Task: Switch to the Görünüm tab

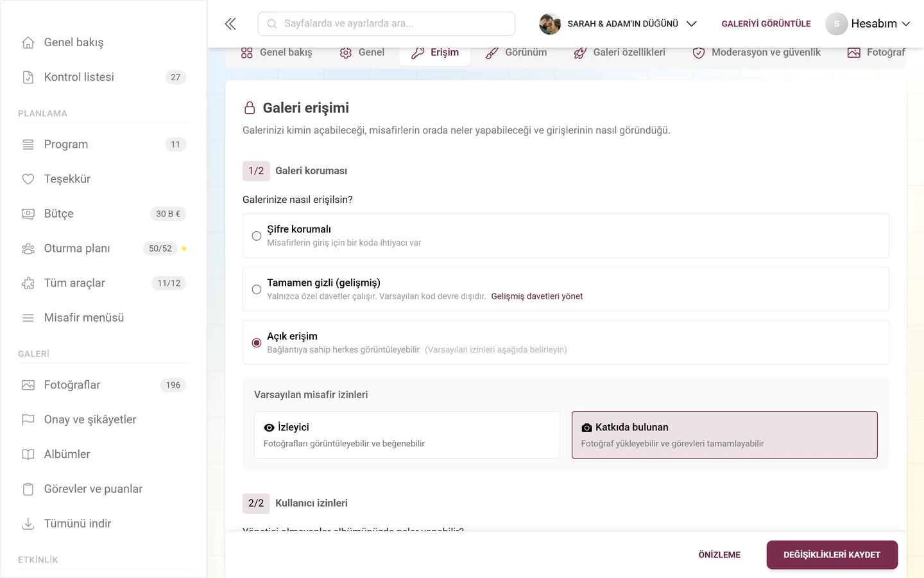Action: 516,53
